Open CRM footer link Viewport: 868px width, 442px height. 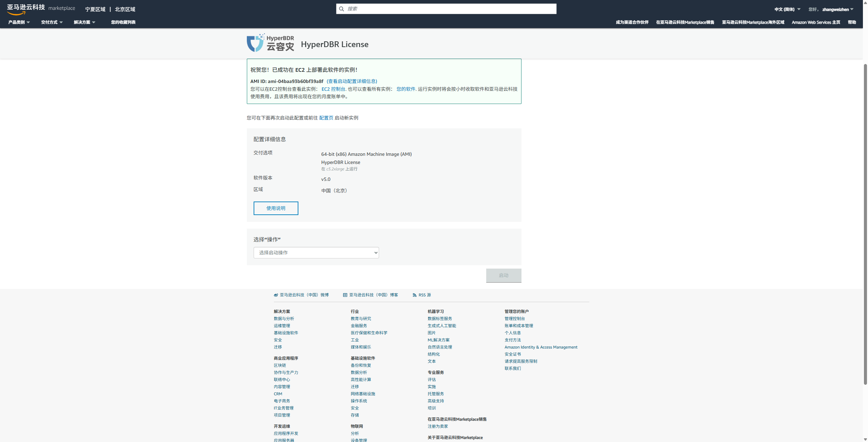[278, 394]
